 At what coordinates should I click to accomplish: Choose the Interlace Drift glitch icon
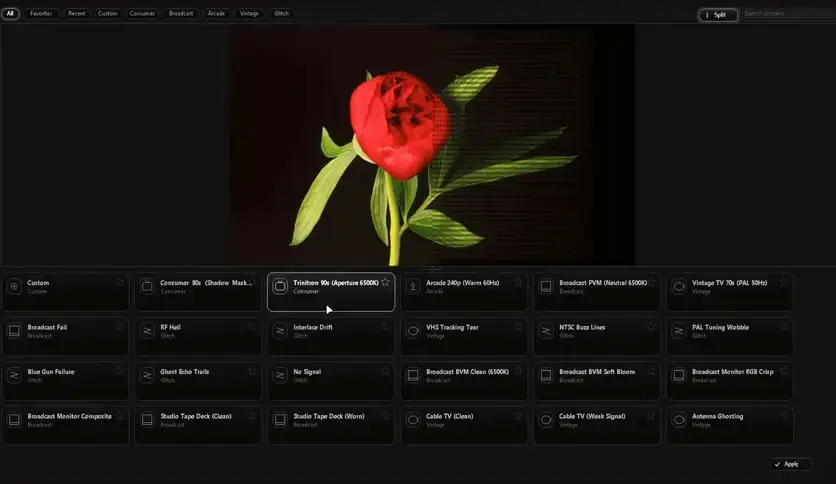280,331
